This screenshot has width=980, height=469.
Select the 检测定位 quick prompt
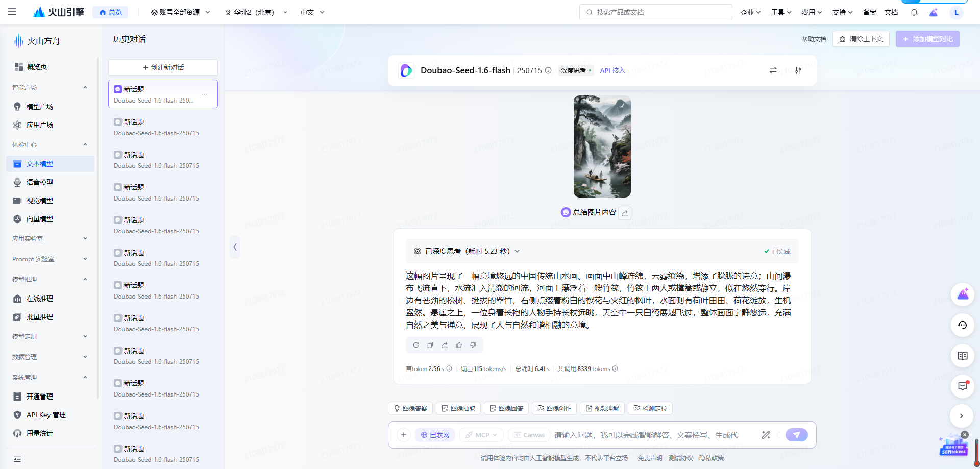click(650, 408)
